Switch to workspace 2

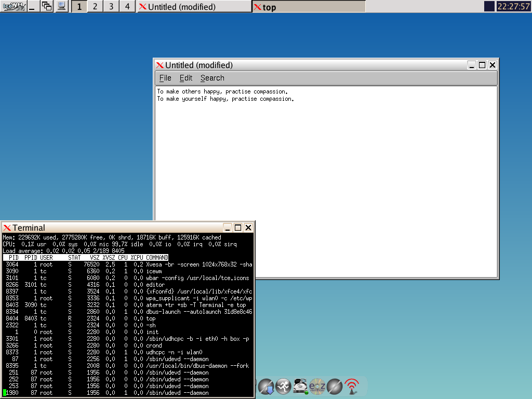coord(95,6)
